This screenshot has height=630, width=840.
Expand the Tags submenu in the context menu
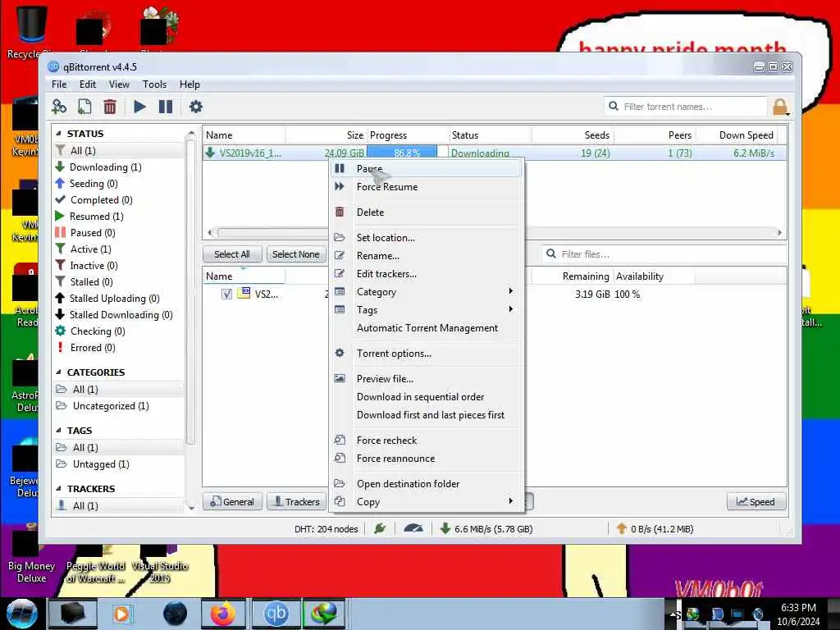(427, 309)
